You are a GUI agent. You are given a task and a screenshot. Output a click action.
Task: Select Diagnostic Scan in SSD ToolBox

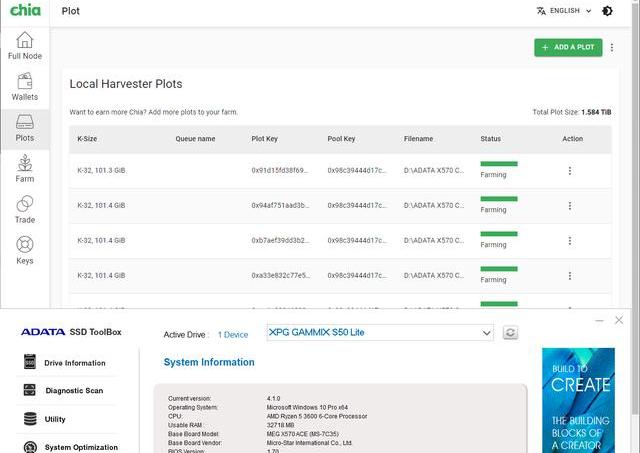point(74,391)
